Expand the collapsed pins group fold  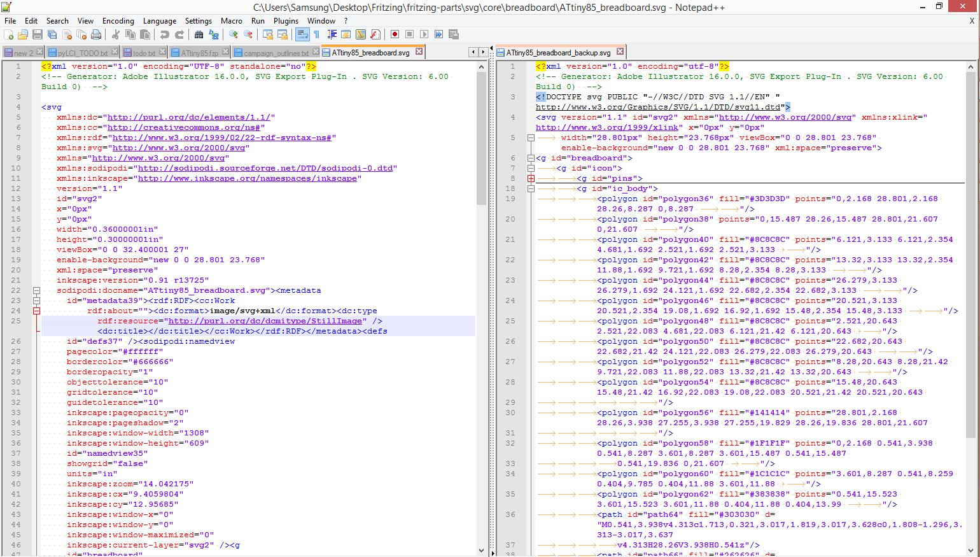pos(531,178)
